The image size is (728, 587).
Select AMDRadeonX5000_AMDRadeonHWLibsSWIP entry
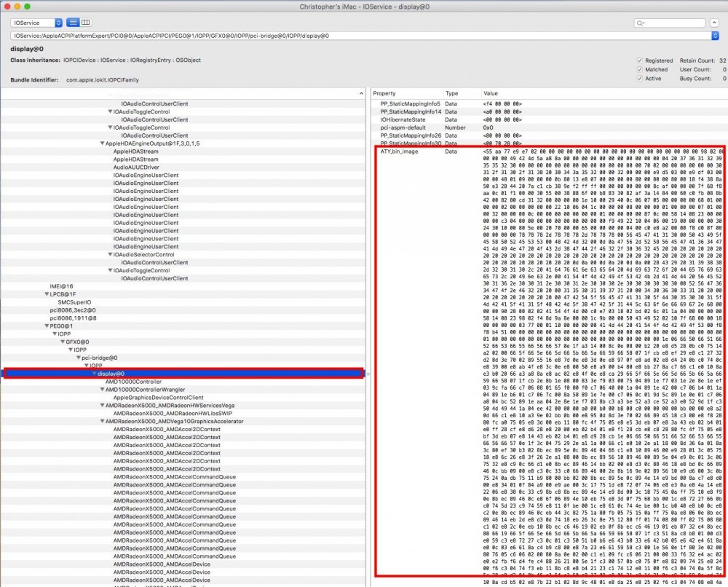pos(173,414)
